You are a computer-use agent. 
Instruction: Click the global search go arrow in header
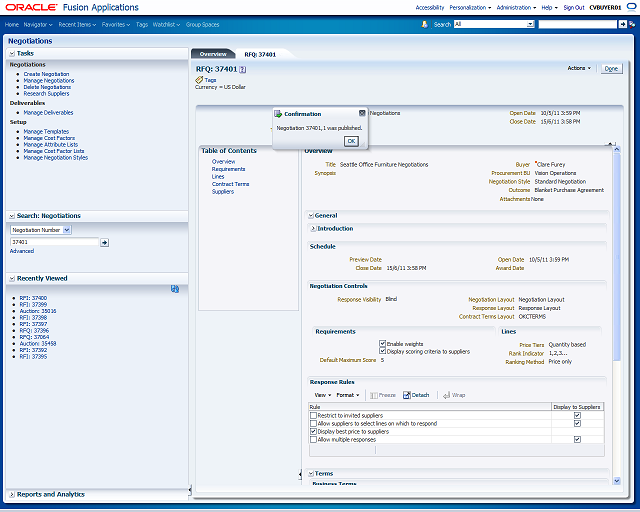(x=622, y=24)
